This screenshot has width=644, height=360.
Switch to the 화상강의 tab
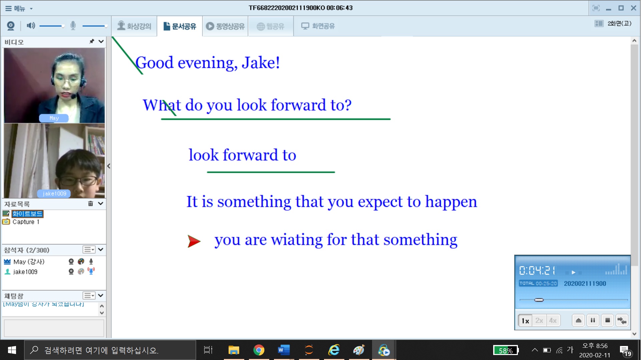point(134,26)
